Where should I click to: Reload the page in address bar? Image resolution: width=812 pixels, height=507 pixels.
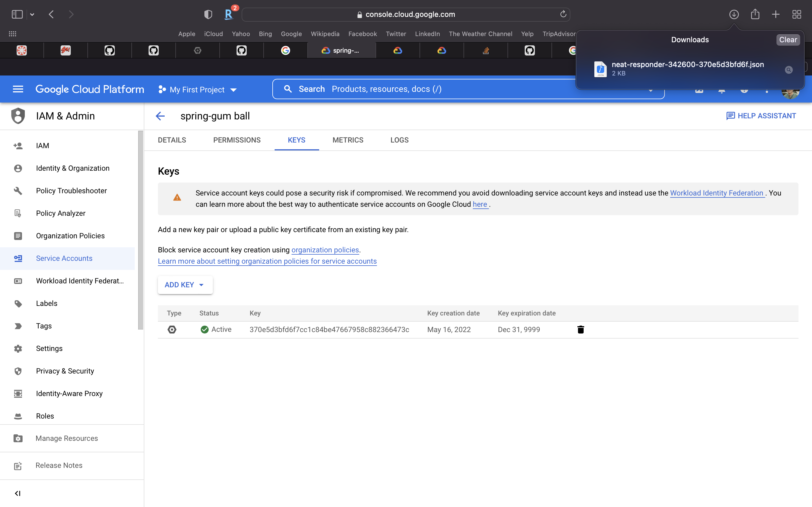[x=563, y=14]
